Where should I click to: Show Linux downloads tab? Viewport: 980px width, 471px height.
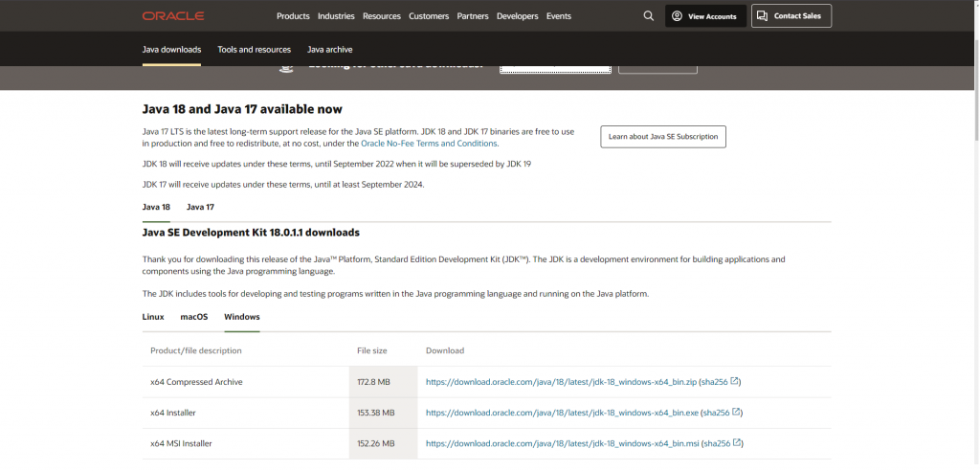(x=153, y=317)
